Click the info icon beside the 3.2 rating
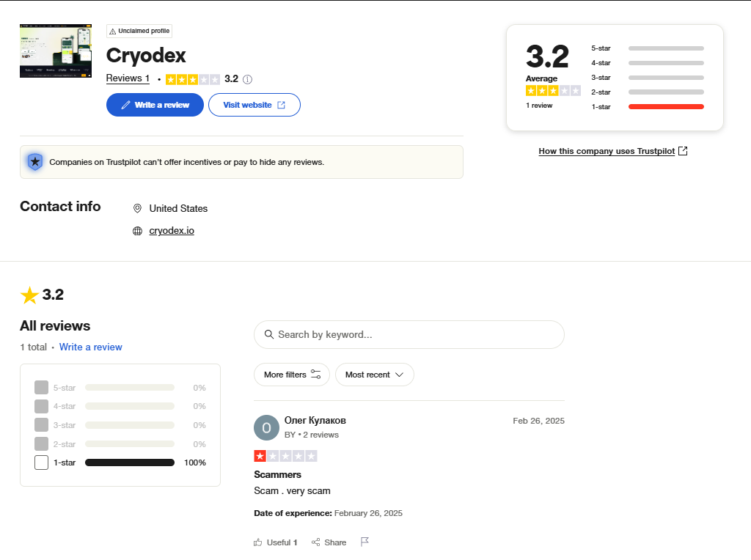751x560 pixels. pos(247,78)
